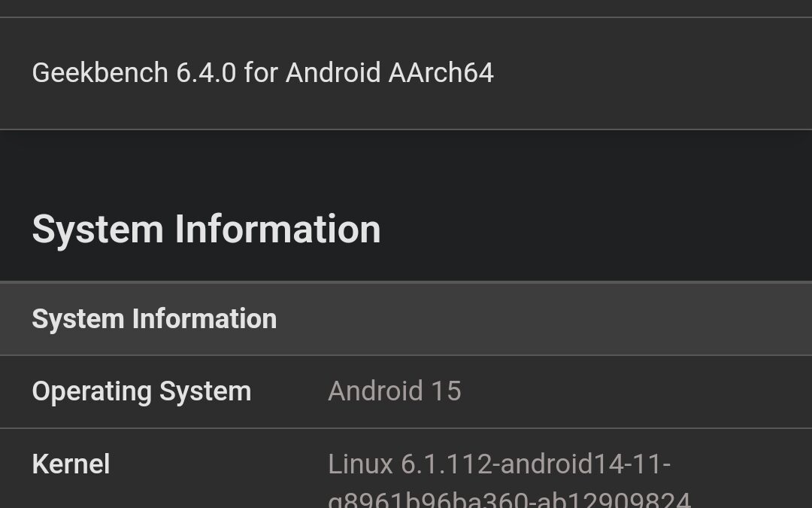Click the Android 15 value text

[x=395, y=391]
